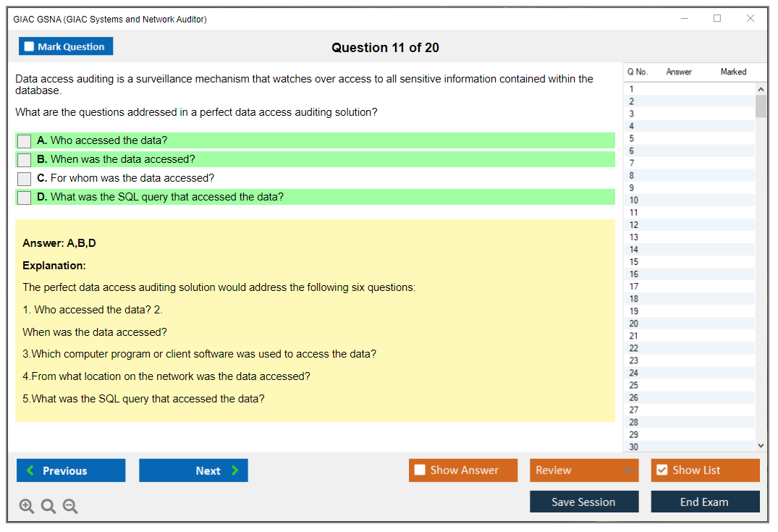Check the Mark Question checkbox
Image resolution: width=778 pixels, height=532 pixels.
click(x=30, y=46)
